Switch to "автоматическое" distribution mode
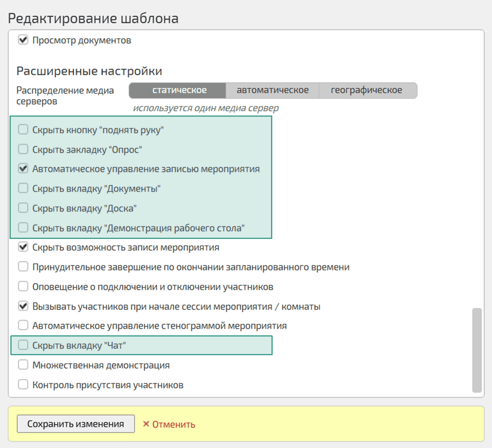 click(273, 90)
